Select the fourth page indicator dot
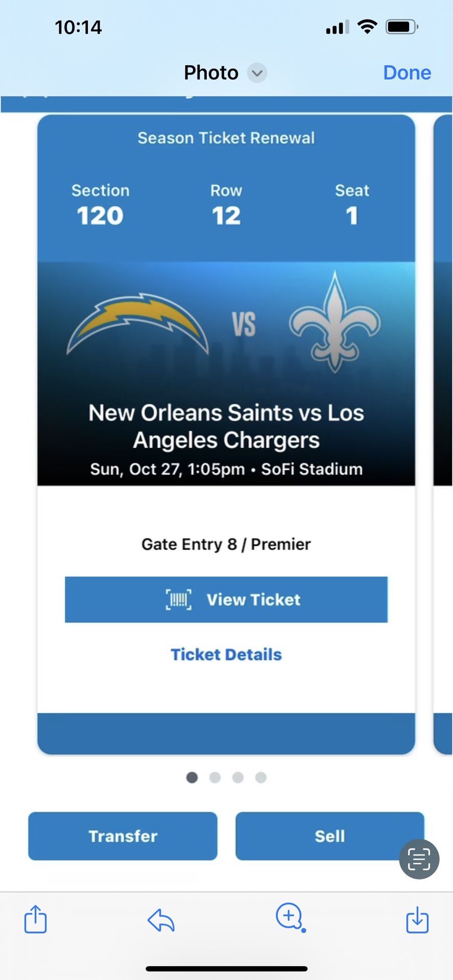 (x=261, y=777)
